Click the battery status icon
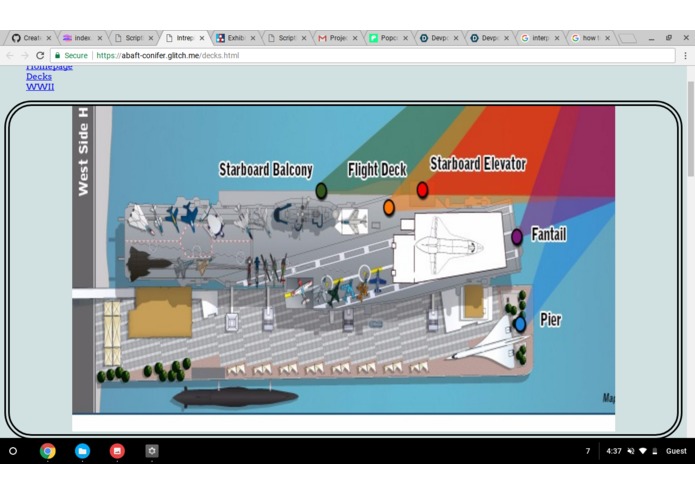This screenshot has height=494, width=695. 655,451
